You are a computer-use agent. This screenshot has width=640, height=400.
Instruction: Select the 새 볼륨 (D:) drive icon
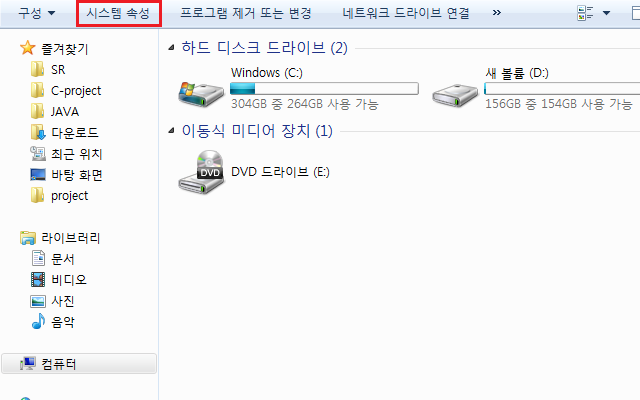(455, 95)
